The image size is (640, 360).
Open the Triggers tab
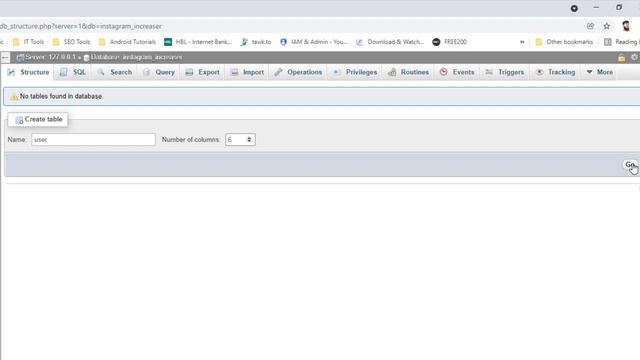click(x=505, y=72)
